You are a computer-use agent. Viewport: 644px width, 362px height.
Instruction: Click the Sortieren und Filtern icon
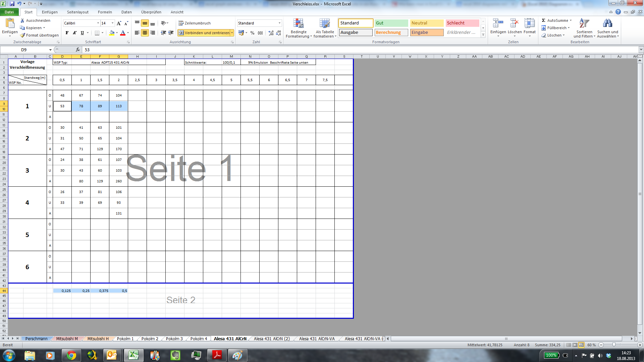click(x=584, y=23)
